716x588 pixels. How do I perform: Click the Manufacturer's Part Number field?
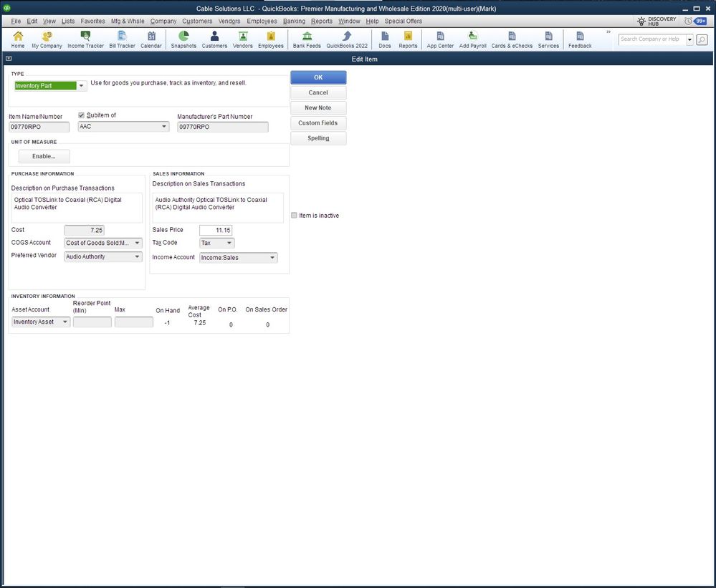click(223, 127)
